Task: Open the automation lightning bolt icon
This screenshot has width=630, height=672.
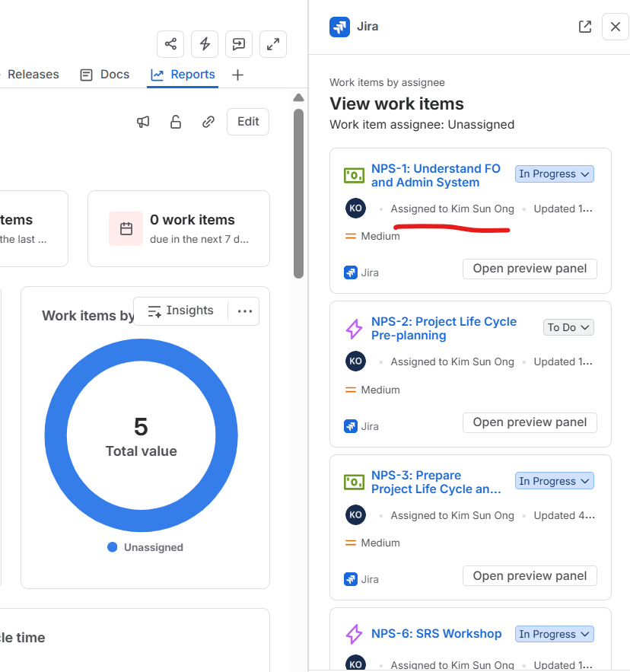Action: (205, 43)
